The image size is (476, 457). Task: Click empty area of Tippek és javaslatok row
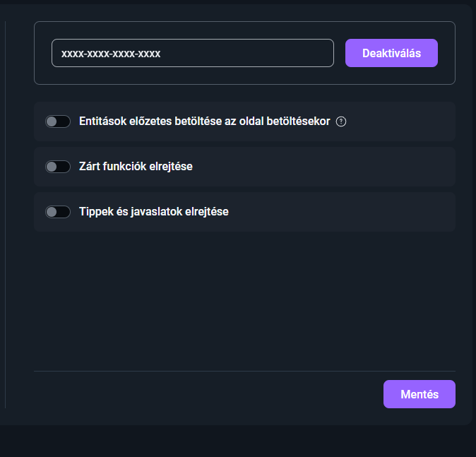[339, 212]
